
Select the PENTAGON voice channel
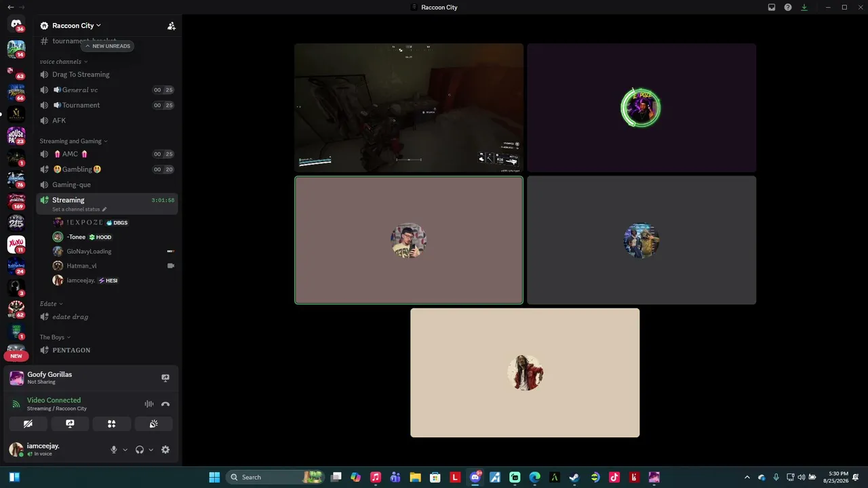tap(107, 350)
